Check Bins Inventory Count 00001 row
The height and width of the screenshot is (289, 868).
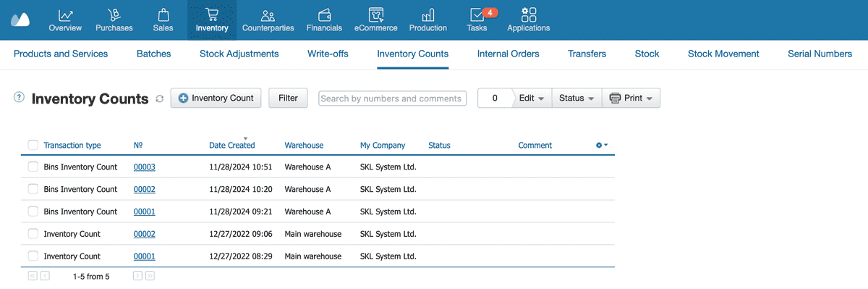click(x=33, y=211)
